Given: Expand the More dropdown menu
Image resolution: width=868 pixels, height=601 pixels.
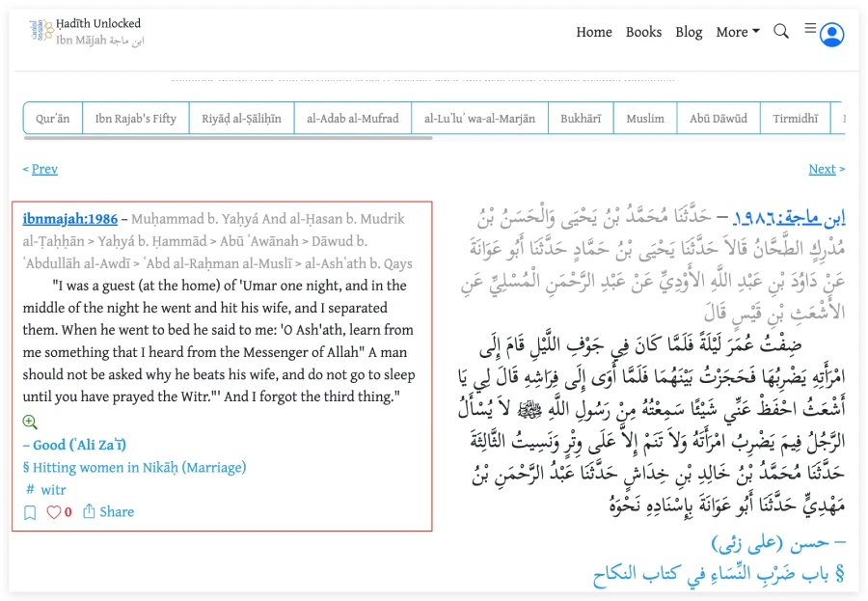Looking at the screenshot, I should pos(737,32).
